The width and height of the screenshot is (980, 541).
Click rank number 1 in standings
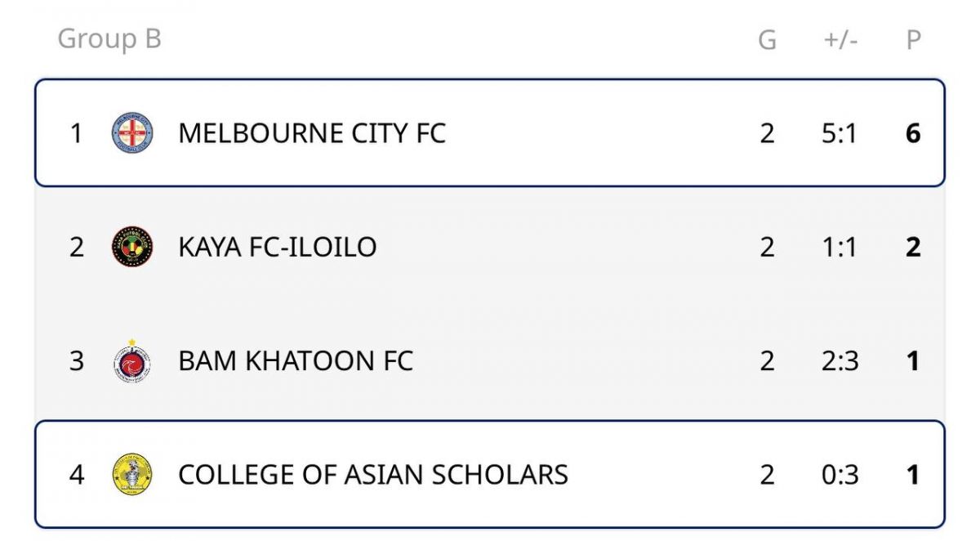click(x=76, y=132)
